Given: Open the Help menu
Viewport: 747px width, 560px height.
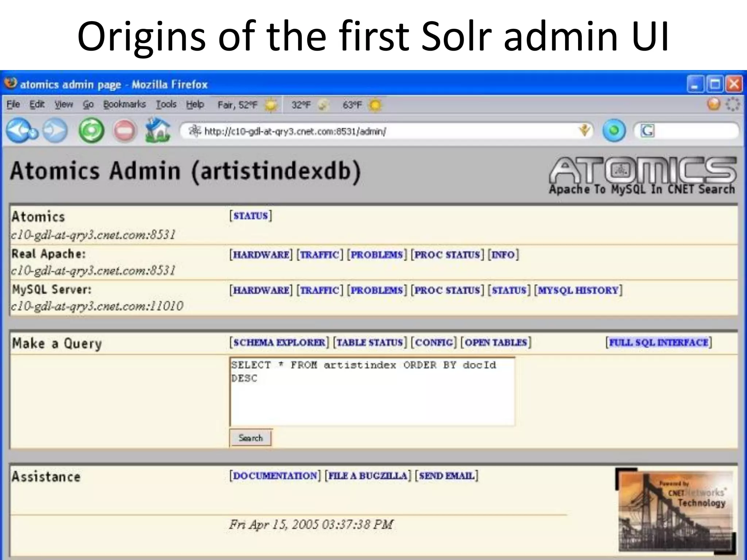Looking at the screenshot, I should tap(195, 105).
